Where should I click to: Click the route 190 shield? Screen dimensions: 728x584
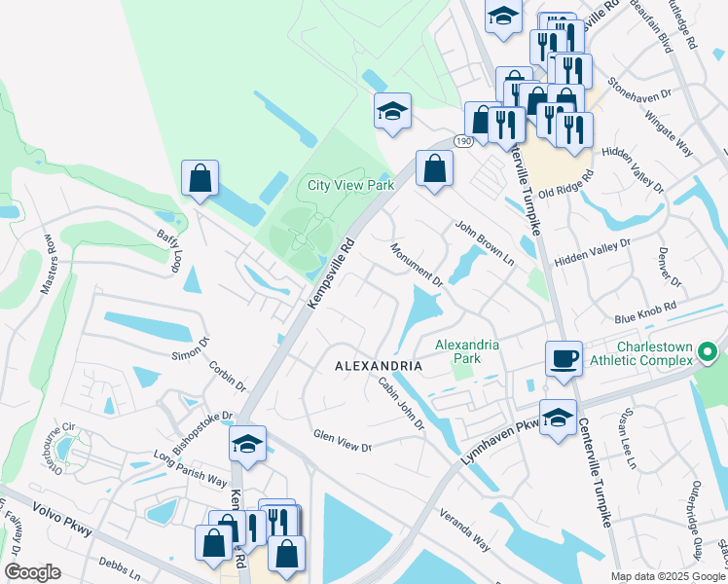point(463,141)
